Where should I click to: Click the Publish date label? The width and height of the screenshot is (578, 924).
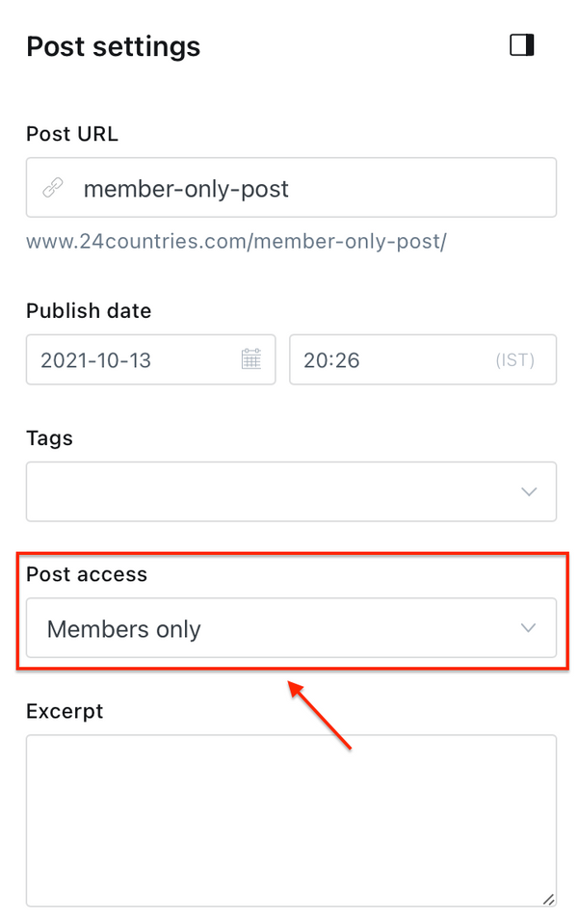[89, 310]
